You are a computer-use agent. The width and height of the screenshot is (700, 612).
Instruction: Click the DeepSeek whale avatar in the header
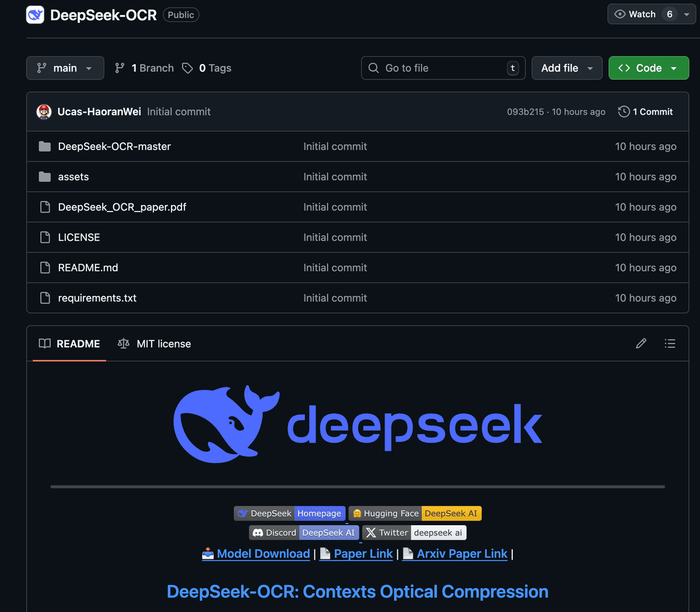coord(34,14)
